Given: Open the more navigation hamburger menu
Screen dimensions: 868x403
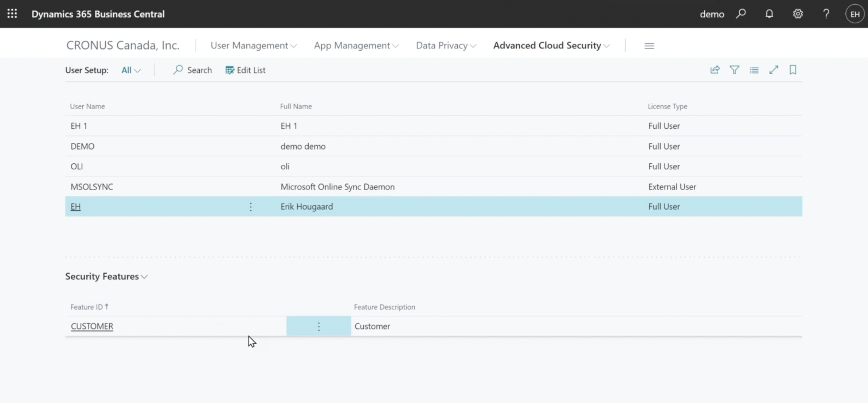Looking at the screenshot, I should click(x=649, y=46).
